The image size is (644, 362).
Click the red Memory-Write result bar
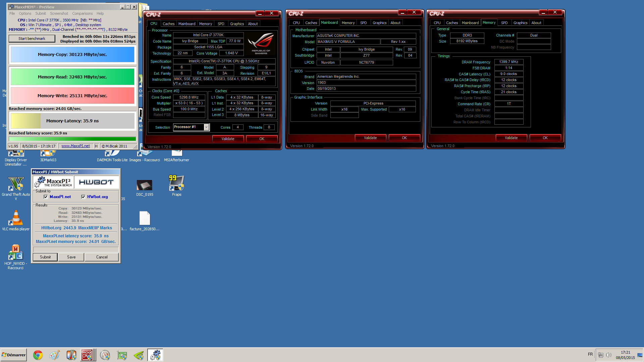click(72, 96)
